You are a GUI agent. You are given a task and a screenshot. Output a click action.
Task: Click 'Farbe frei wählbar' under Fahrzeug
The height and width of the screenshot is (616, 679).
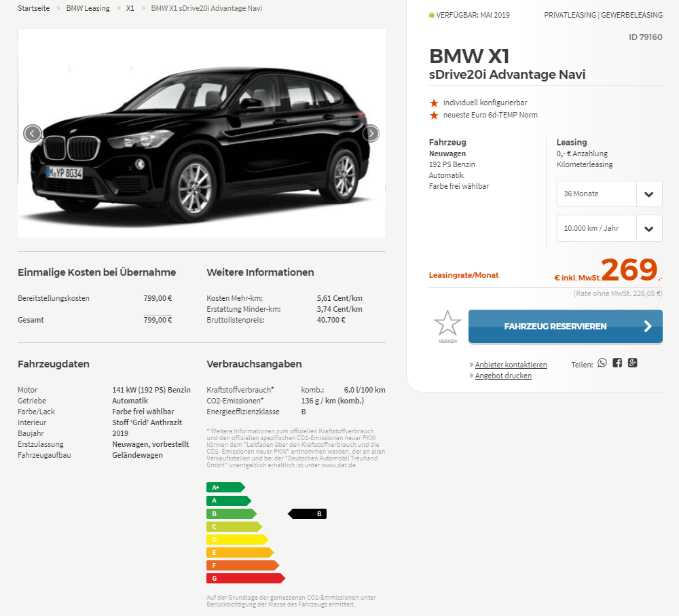click(x=458, y=186)
